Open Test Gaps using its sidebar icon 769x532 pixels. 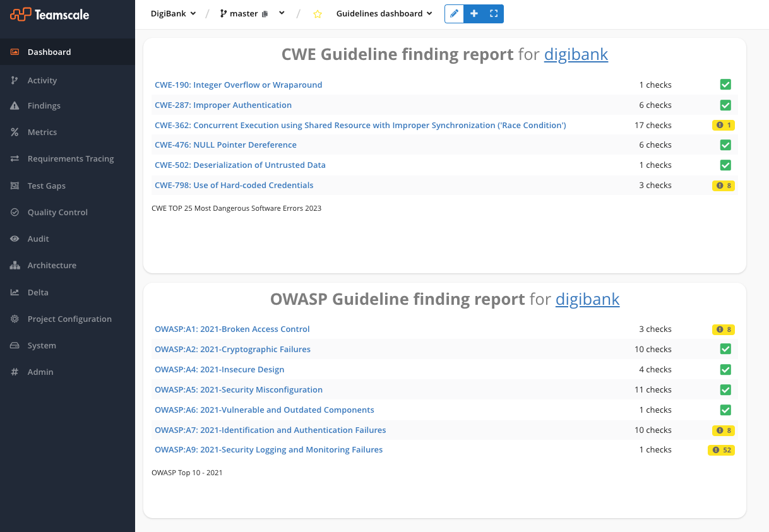click(15, 186)
